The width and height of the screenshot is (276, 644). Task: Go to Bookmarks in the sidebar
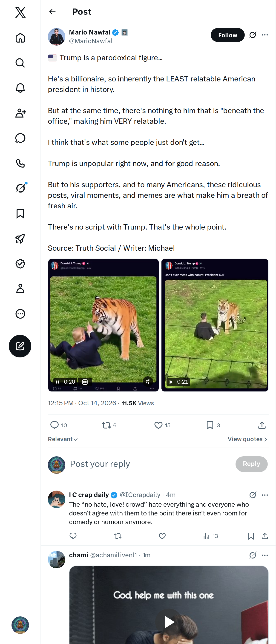20,214
